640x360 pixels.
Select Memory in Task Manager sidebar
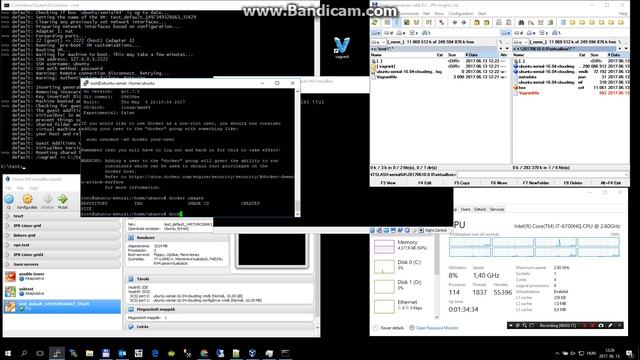(403, 246)
